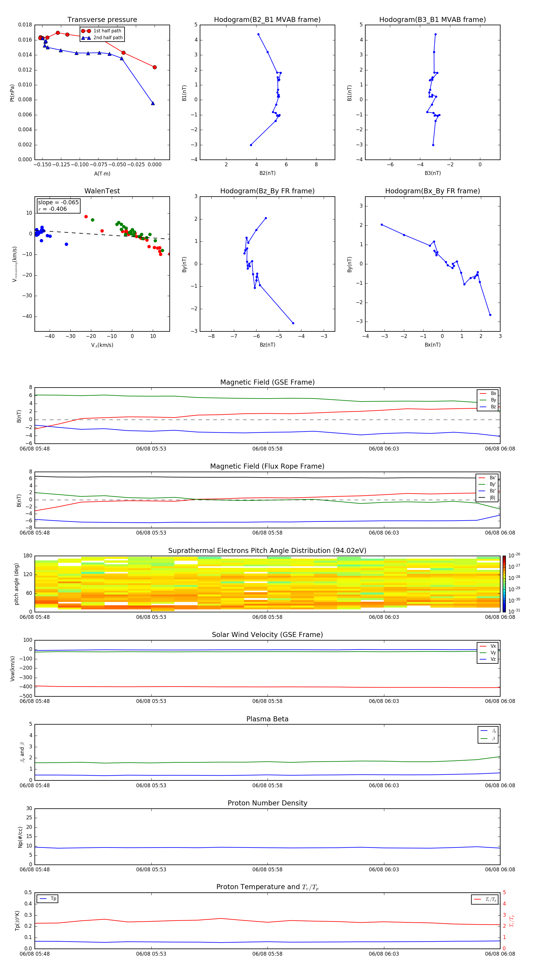Click 'Hodogram(B2_B1 MVAB frame)' title
The width and height of the screenshot is (535, 980).
coord(267,20)
